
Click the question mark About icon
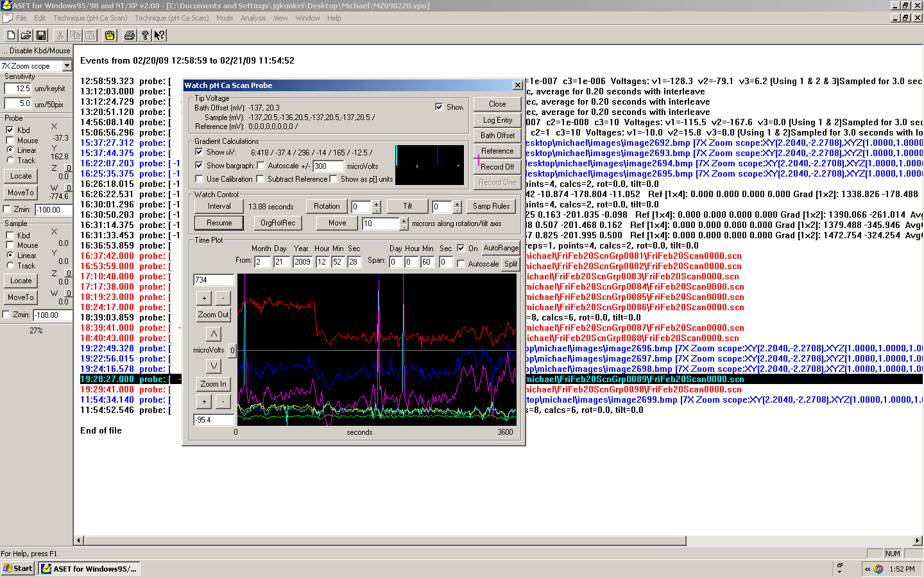(x=145, y=35)
